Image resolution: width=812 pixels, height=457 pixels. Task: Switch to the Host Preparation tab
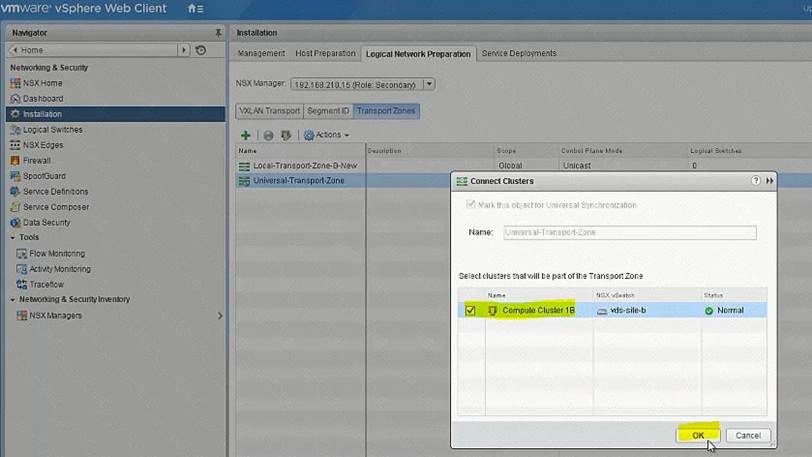326,54
